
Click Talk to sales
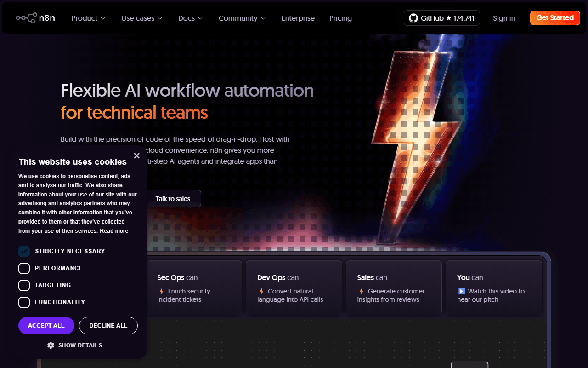pyautogui.click(x=172, y=198)
